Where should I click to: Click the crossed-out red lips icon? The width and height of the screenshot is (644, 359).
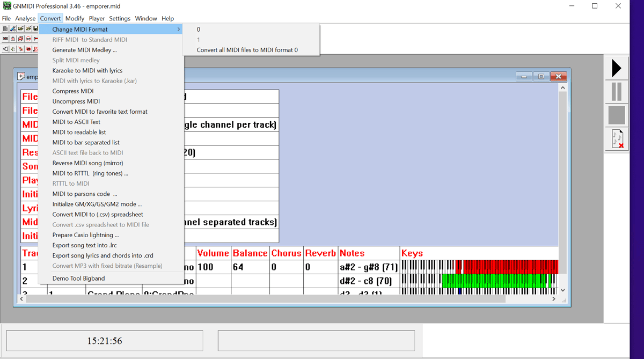[28, 49]
